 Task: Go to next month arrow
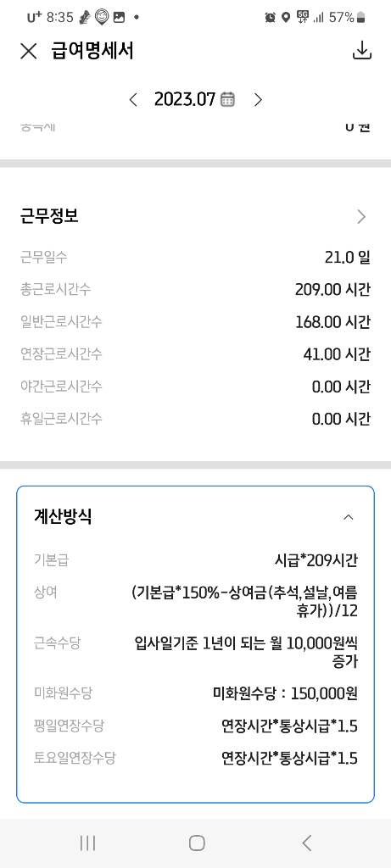click(x=258, y=100)
